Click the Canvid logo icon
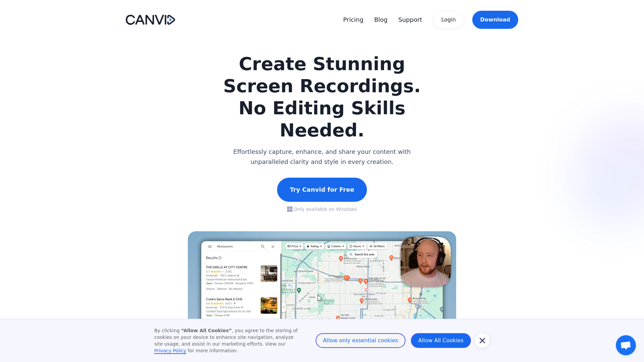This screenshot has height=362, width=644. pos(150,19)
